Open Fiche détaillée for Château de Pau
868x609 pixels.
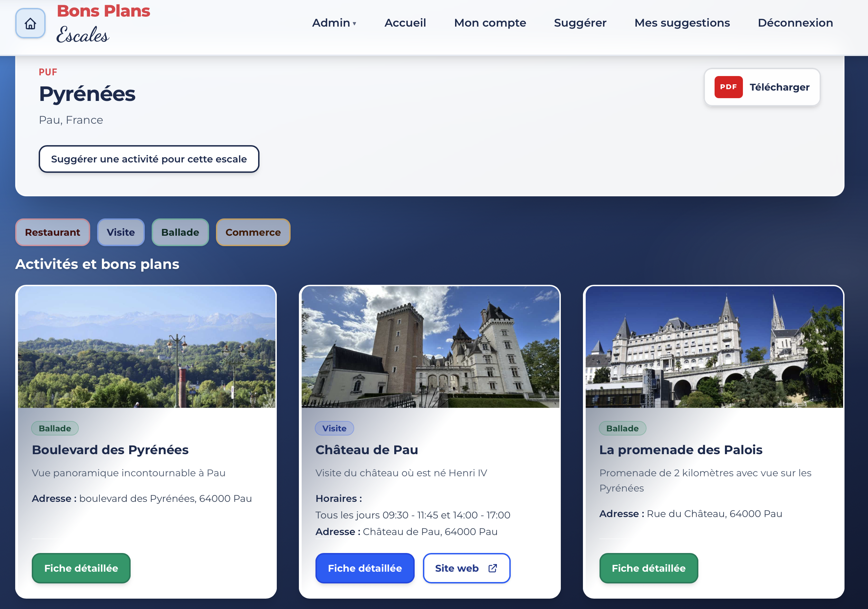click(365, 568)
